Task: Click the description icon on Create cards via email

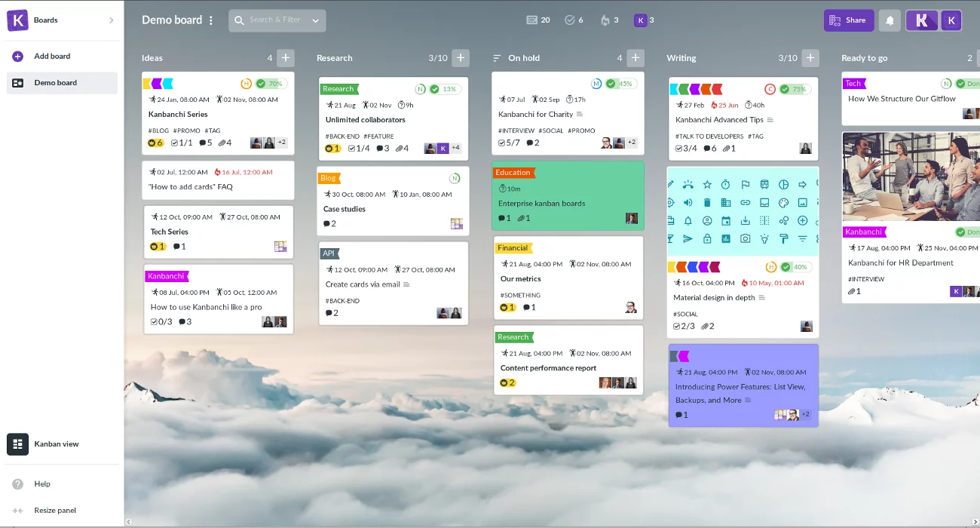Action: coord(407,284)
